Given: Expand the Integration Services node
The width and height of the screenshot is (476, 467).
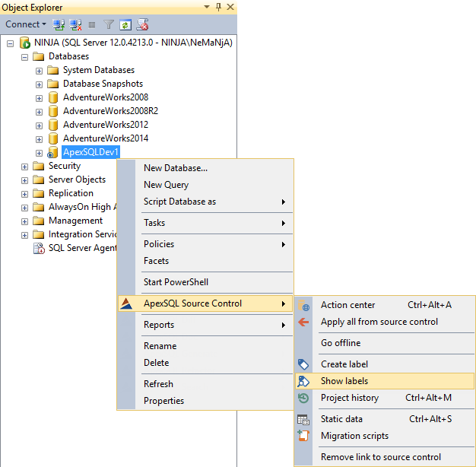Looking at the screenshot, I should (24, 235).
